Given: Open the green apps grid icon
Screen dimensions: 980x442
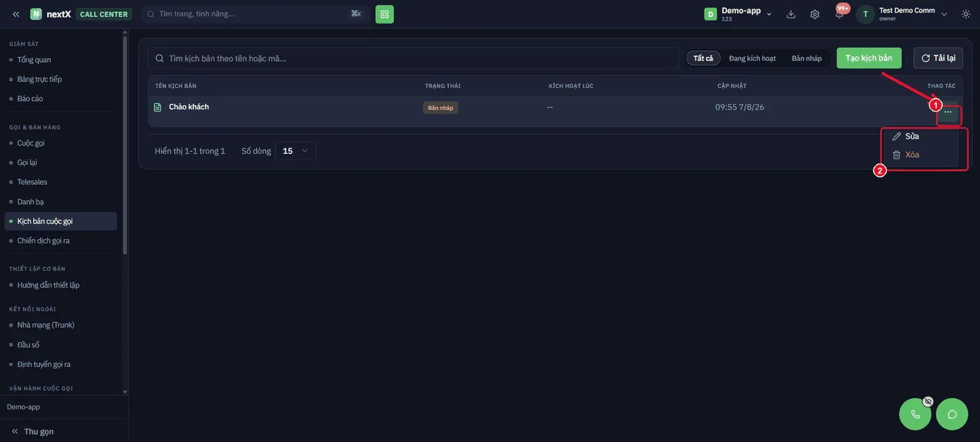Looking at the screenshot, I should pyautogui.click(x=384, y=14).
